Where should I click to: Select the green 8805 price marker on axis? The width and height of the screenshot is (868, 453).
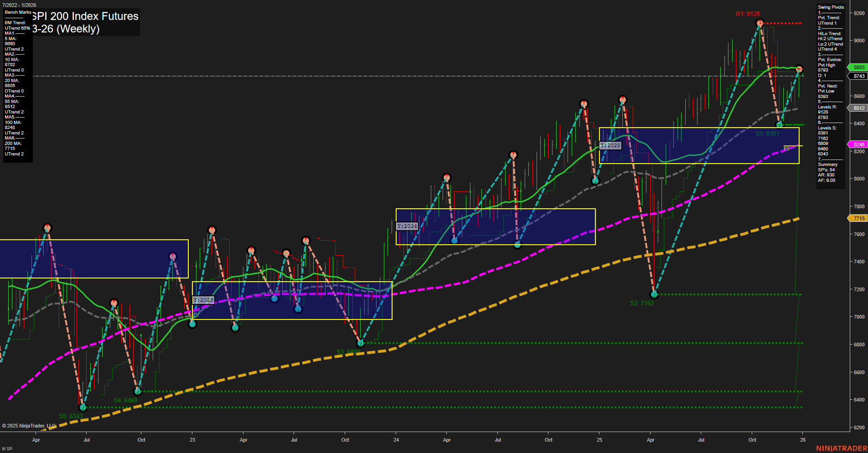point(857,67)
